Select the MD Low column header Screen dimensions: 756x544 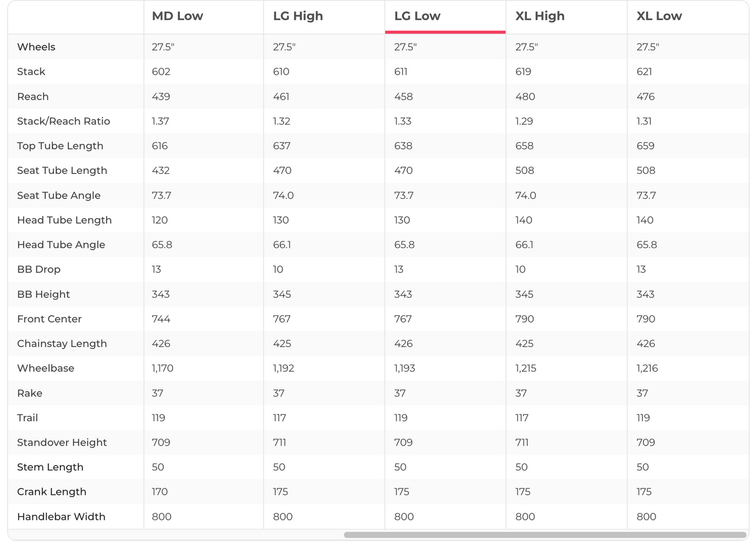click(x=177, y=16)
